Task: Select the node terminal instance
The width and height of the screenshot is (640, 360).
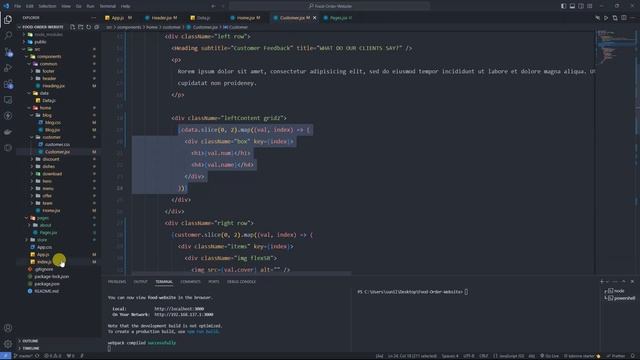Action: (x=618, y=291)
